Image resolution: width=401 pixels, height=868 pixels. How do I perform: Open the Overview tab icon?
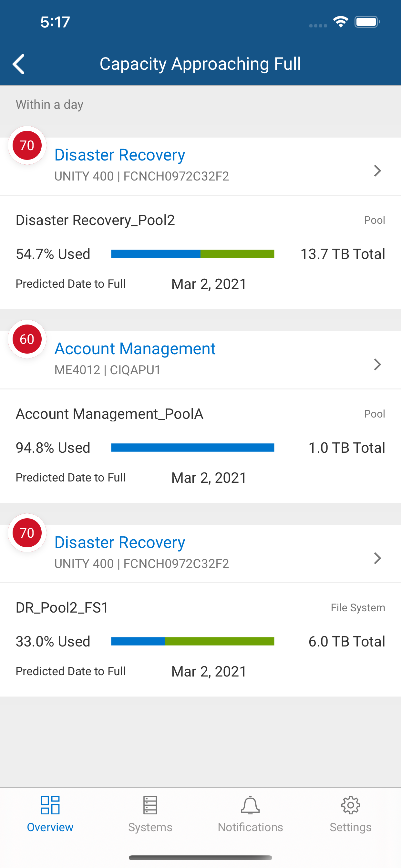click(x=50, y=805)
